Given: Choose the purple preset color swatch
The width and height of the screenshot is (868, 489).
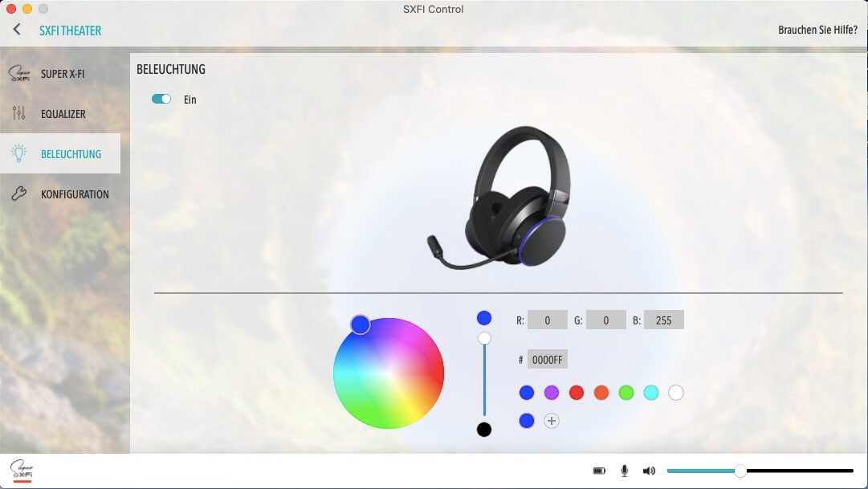Looking at the screenshot, I should coord(552,393).
